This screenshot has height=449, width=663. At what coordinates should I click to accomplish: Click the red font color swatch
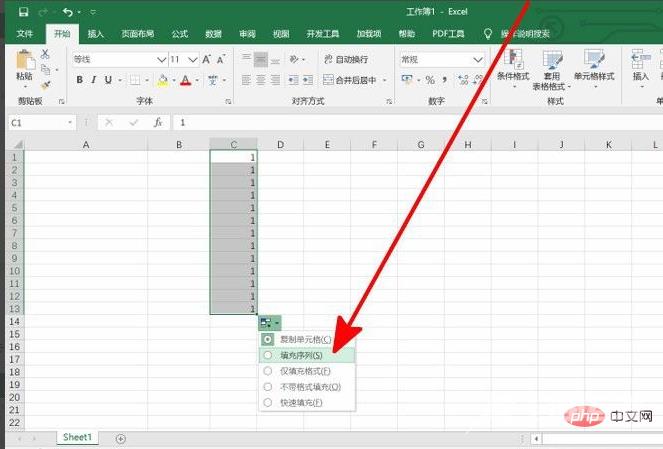point(184,80)
